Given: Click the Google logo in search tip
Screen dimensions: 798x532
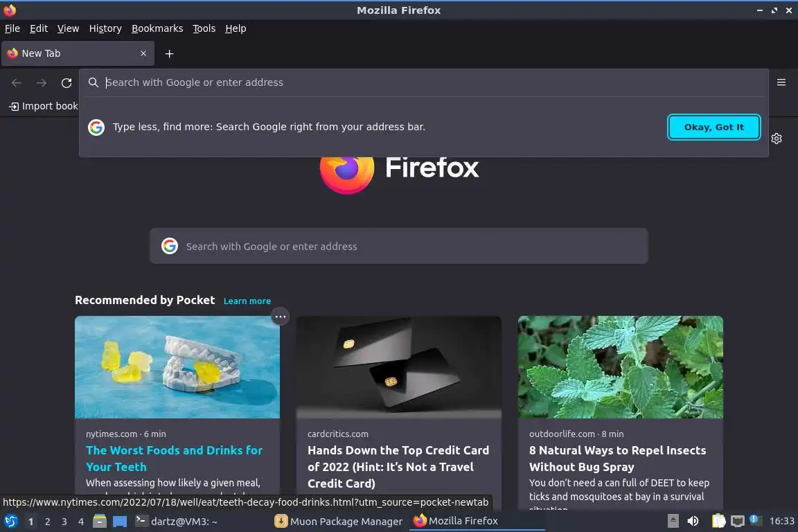Looking at the screenshot, I should 96,127.
